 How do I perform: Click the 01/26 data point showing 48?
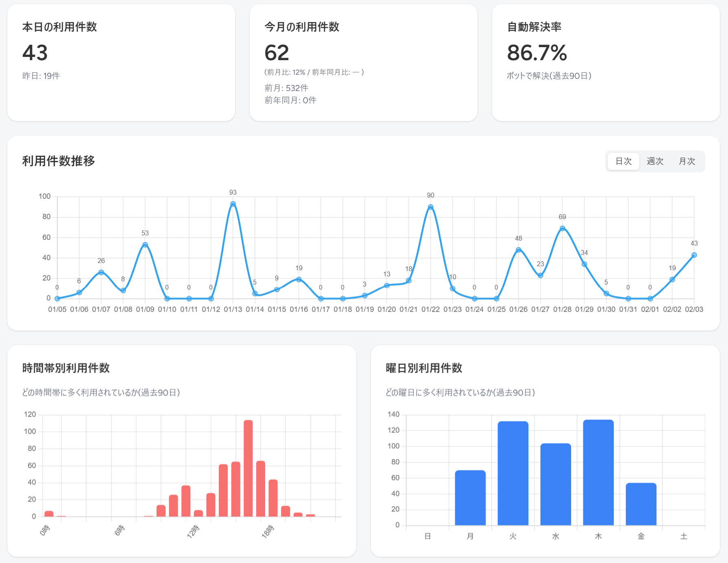tap(519, 250)
